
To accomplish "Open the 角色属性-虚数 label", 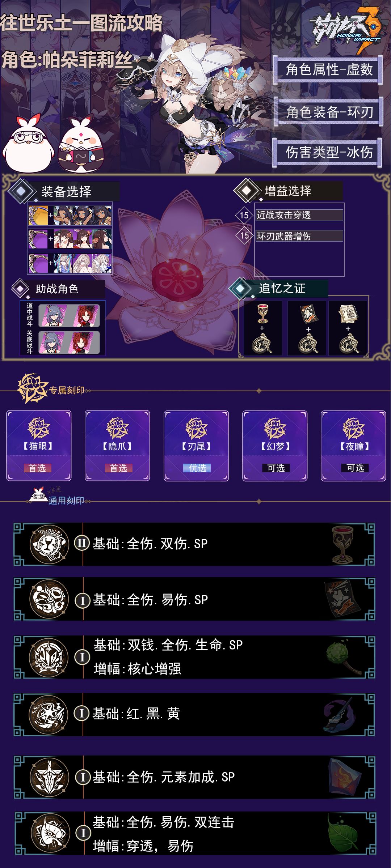I will (329, 70).
